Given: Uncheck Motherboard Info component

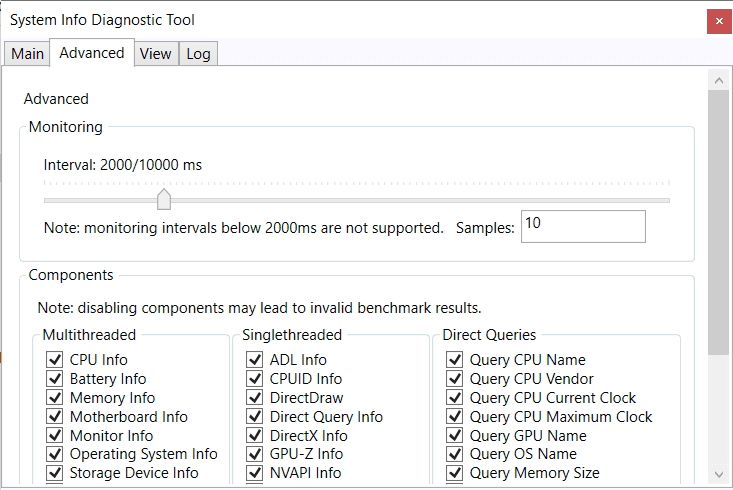Looking at the screenshot, I should pyautogui.click(x=54, y=417).
